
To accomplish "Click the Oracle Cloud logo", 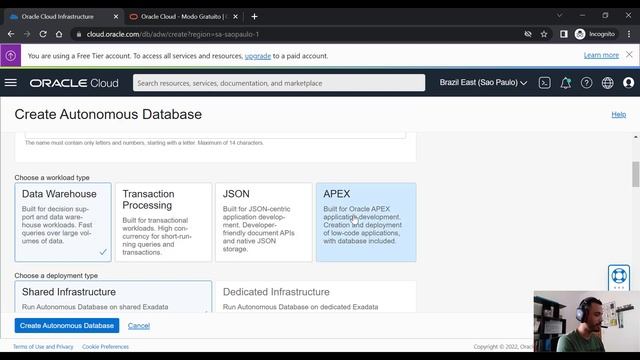I will point(74,83).
